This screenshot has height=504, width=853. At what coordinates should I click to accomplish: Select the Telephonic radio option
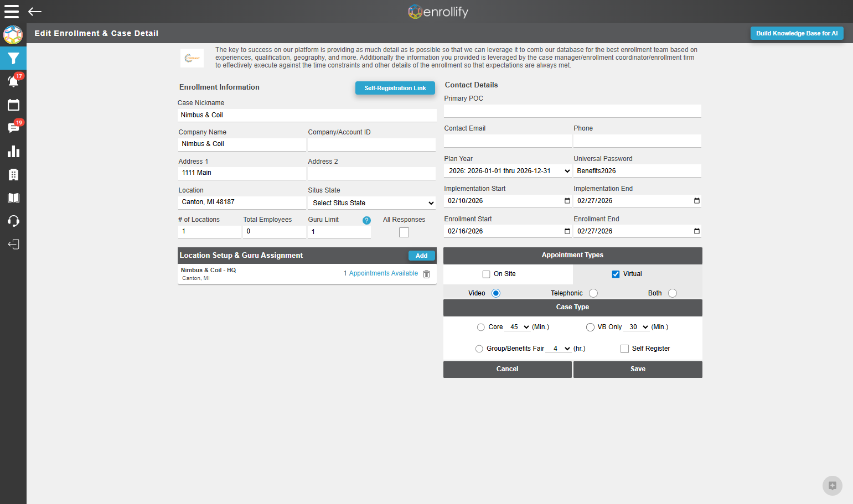(x=593, y=293)
